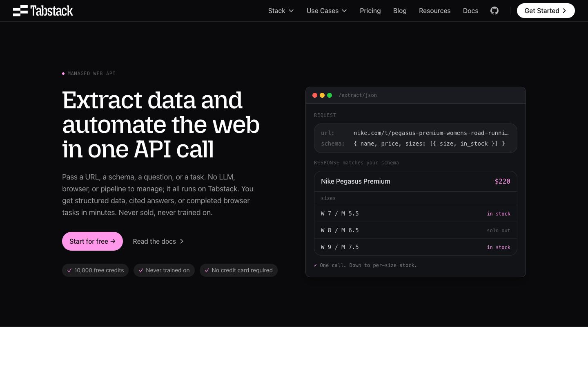This screenshot has width=588, height=368.
Task: Click Start for free button
Action: [x=92, y=241]
